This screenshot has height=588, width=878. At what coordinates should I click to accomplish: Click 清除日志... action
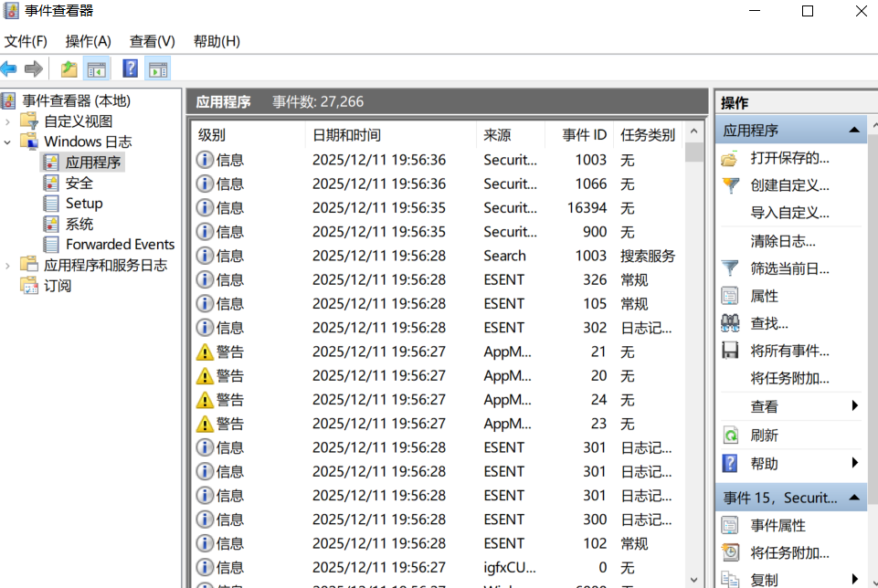783,241
